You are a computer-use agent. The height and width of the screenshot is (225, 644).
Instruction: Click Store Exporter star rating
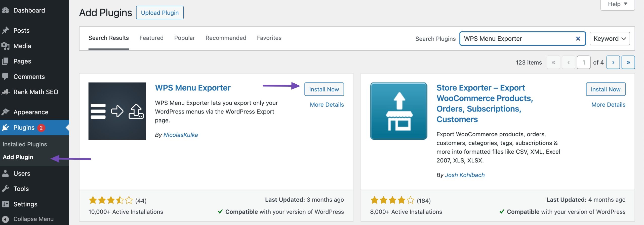pyautogui.click(x=392, y=200)
